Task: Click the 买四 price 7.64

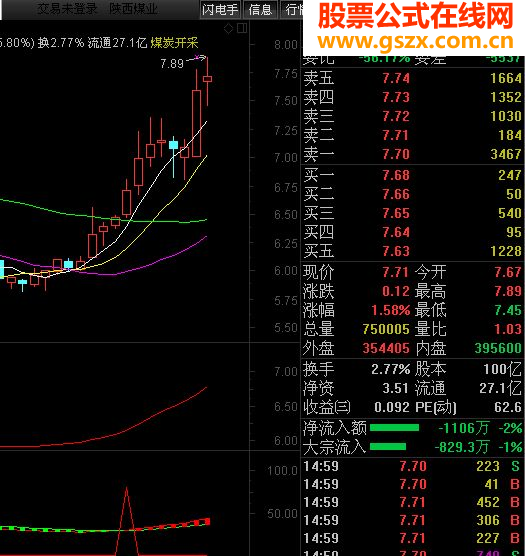Action: (x=396, y=232)
